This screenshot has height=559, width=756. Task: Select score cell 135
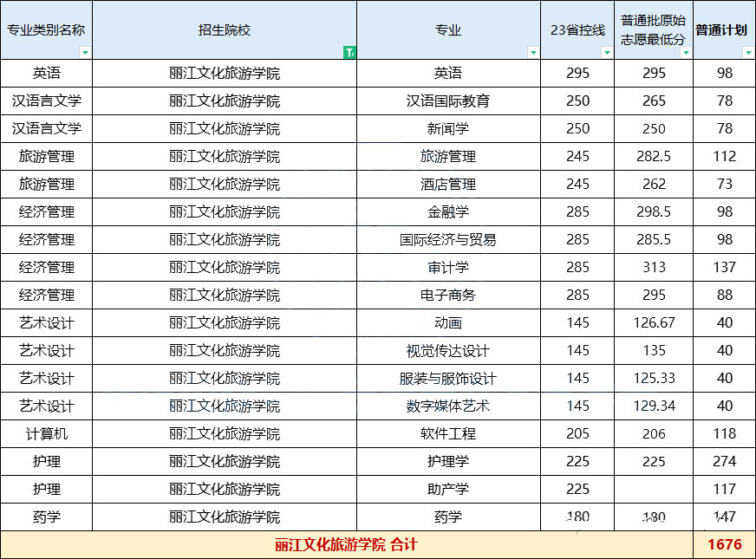(654, 351)
